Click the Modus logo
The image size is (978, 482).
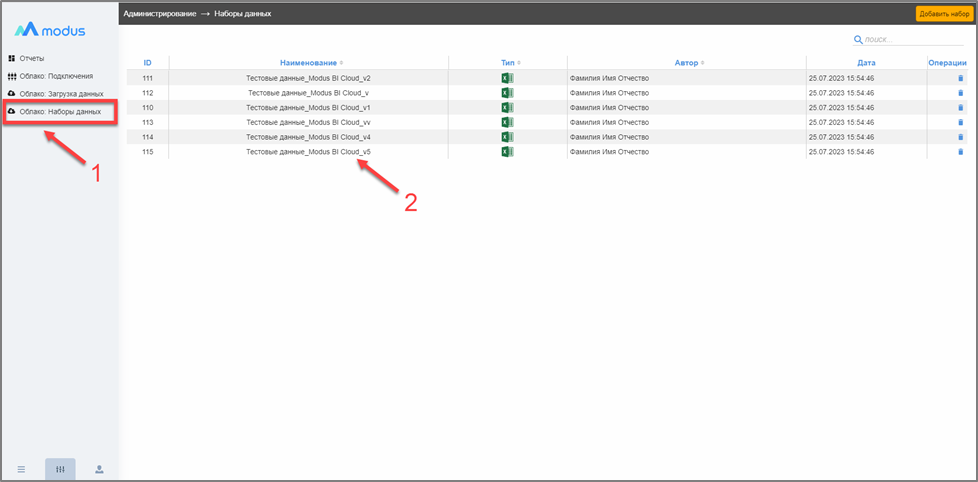[50, 30]
